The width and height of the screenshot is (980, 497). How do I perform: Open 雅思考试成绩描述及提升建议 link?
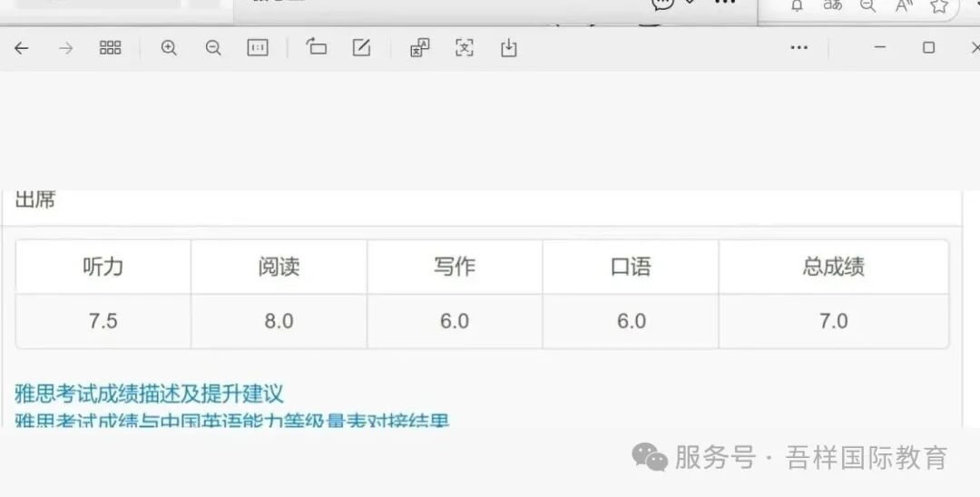[x=150, y=394]
